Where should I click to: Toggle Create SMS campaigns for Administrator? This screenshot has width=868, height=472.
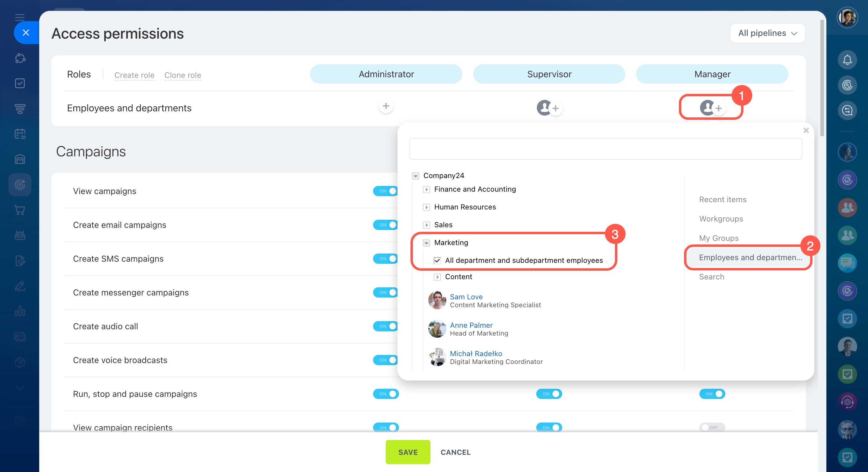[386, 259]
